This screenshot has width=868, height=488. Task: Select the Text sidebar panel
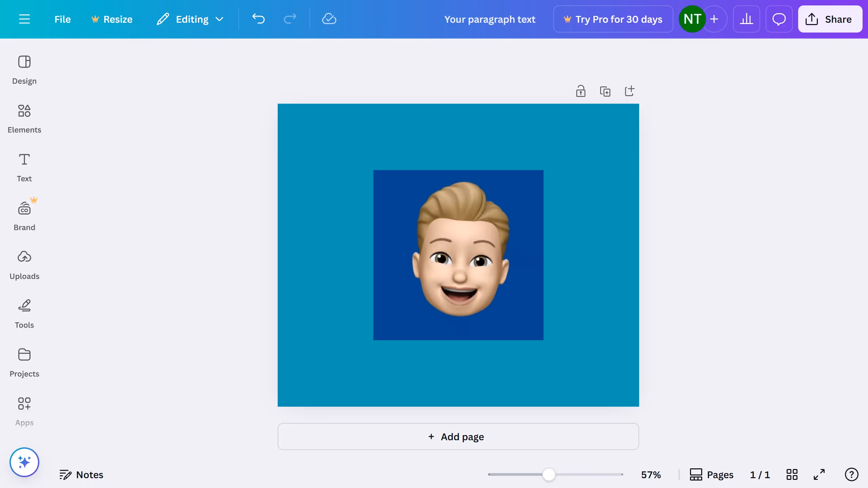pyautogui.click(x=24, y=167)
